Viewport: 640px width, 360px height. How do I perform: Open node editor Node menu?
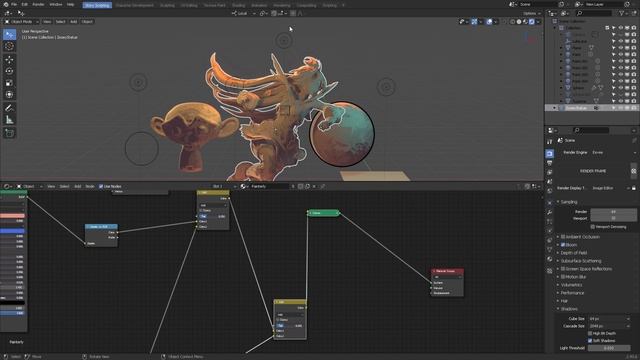90,186
